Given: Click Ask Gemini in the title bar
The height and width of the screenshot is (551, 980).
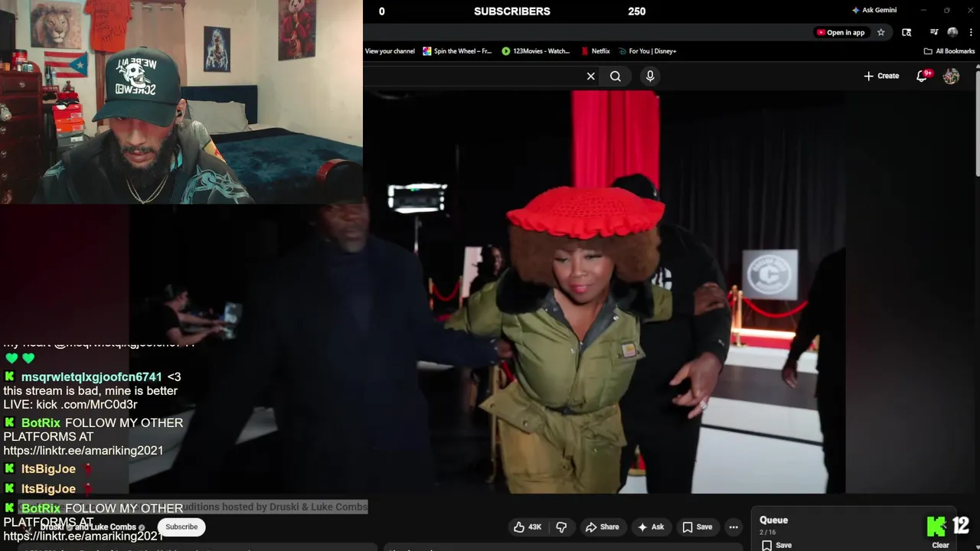Looking at the screenshot, I should (874, 10).
